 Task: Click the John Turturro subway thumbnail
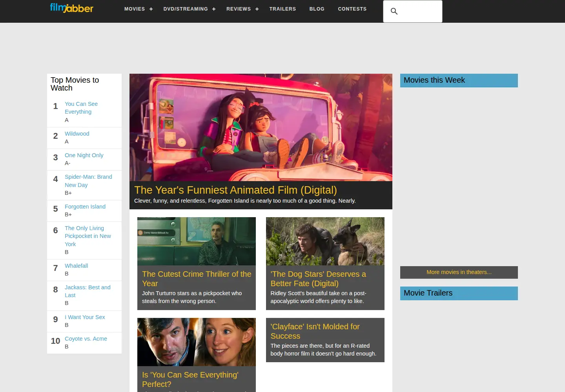(197, 241)
